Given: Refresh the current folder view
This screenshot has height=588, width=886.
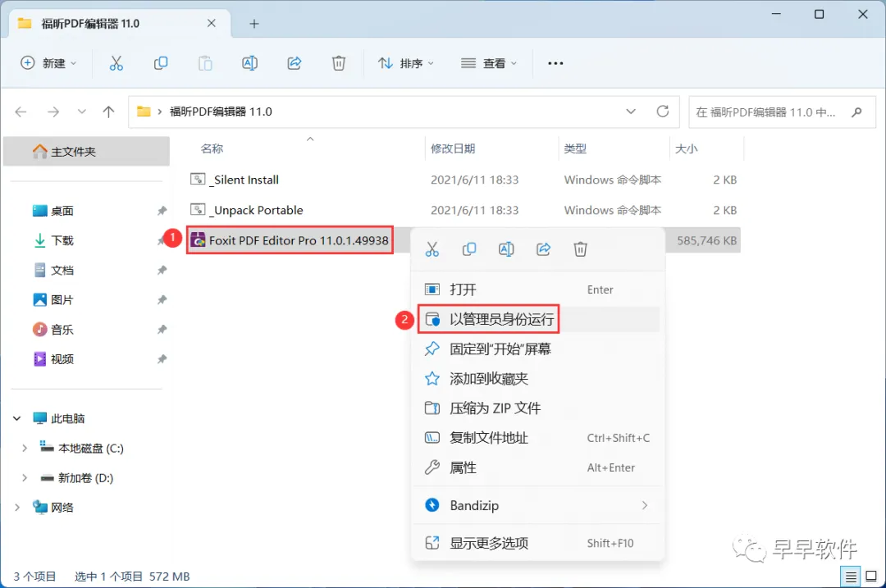Looking at the screenshot, I should pyautogui.click(x=663, y=112).
